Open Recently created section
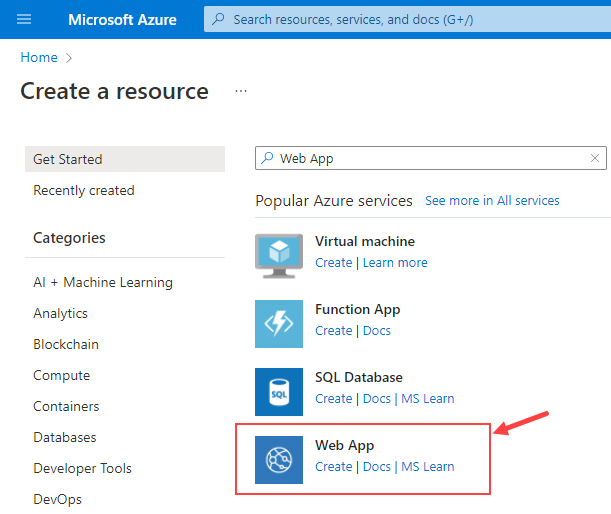 [x=84, y=190]
